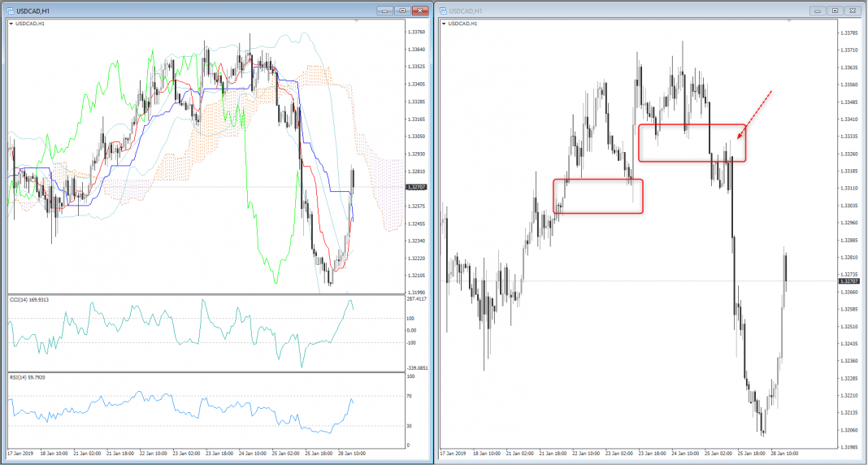
Task: Select the RSI(14) indicator label
Action: click(x=28, y=377)
